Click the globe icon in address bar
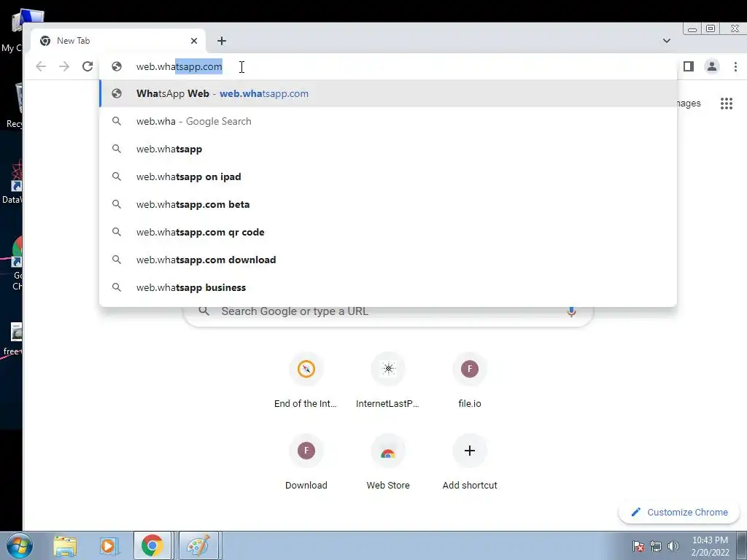Screen dimensions: 747x560 click(117, 66)
